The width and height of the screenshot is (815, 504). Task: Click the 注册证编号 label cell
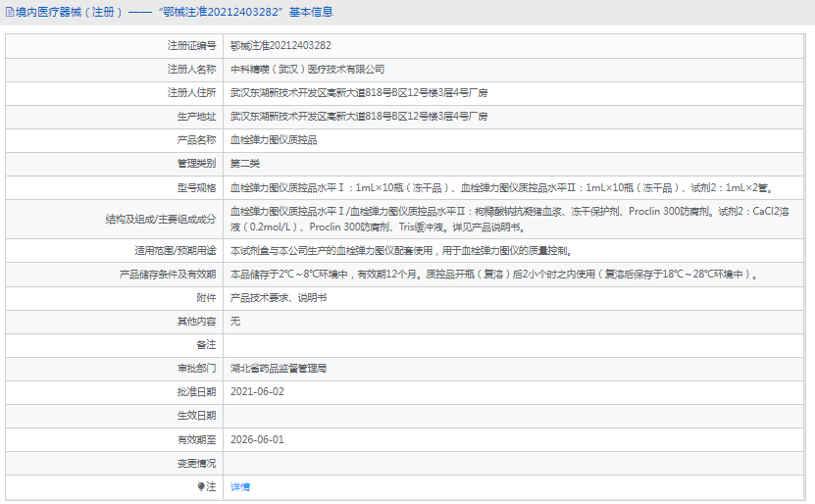pyautogui.click(x=115, y=46)
